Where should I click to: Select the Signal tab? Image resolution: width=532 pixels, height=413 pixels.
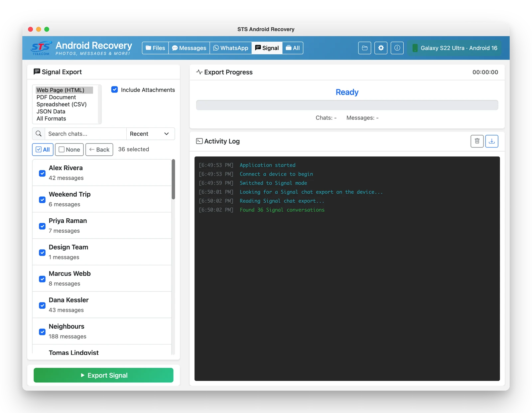pos(267,48)
